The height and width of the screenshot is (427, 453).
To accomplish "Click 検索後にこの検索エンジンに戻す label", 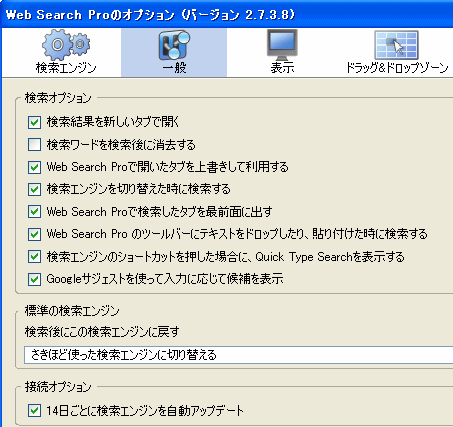I will [x=102, y=332].
